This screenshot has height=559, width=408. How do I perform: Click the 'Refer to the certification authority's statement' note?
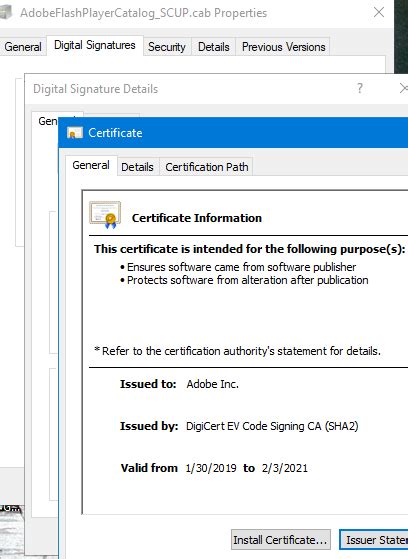(x=238, y=351)
